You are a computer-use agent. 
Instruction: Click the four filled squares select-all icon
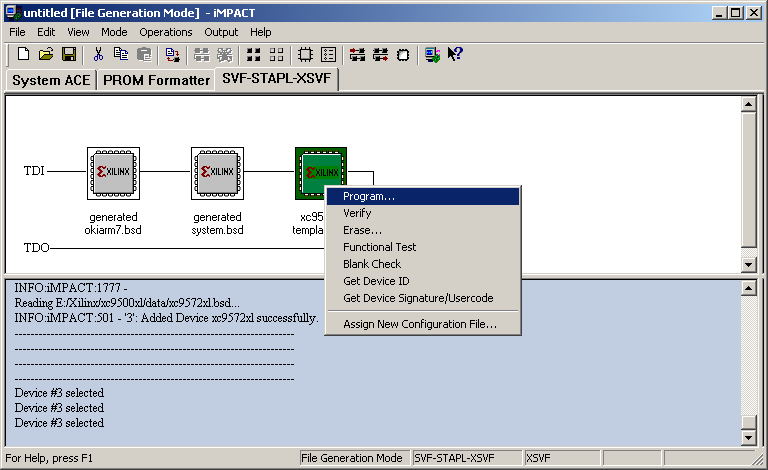(253, 54)
